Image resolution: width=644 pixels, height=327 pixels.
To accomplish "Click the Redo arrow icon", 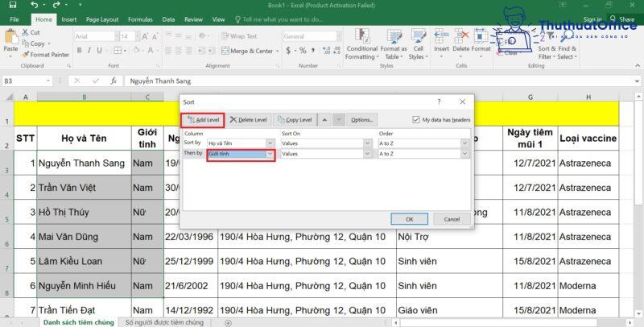I will (x=56, y=6).
